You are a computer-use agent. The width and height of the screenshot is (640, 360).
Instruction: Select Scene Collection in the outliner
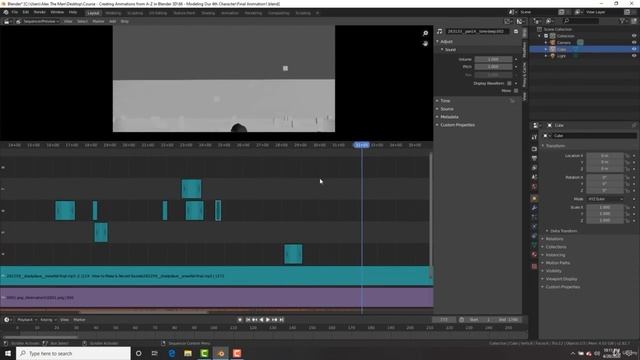pyautogui.click(x=557, y=29)
